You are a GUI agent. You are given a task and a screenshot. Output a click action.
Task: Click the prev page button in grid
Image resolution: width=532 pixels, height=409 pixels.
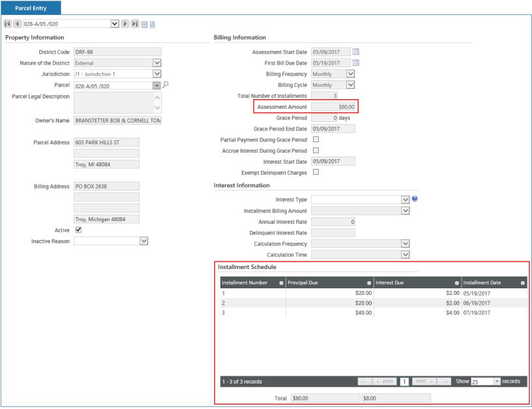[385, 381]
